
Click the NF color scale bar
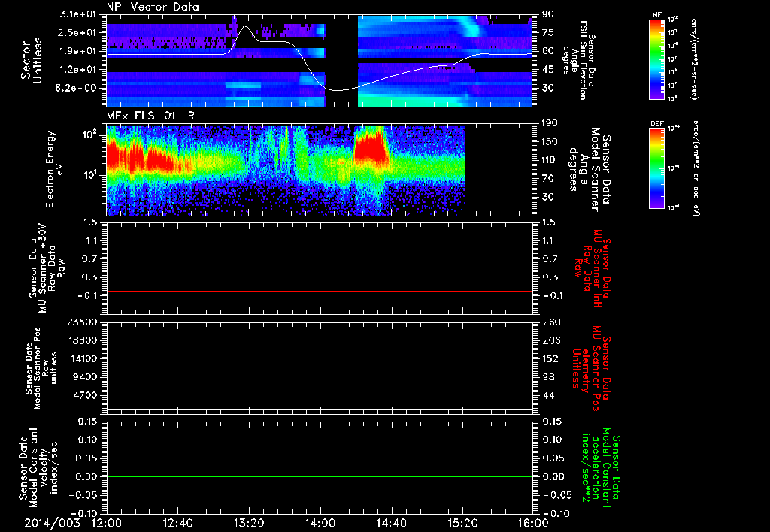[x=656, y=59]
